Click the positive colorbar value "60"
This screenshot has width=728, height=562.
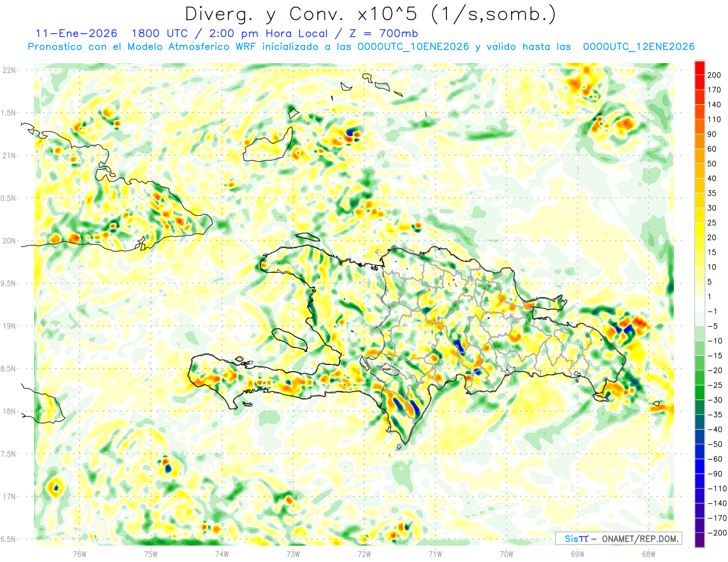712,149
